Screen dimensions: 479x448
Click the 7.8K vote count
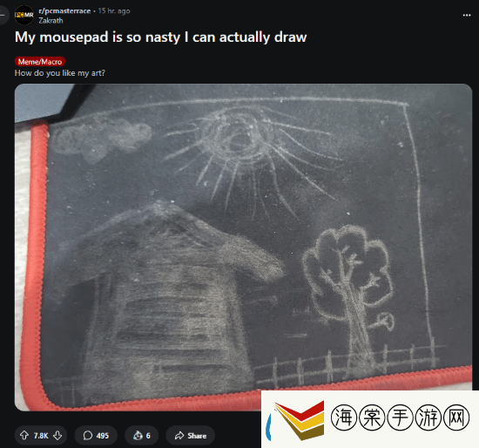[x=41, y=436]
